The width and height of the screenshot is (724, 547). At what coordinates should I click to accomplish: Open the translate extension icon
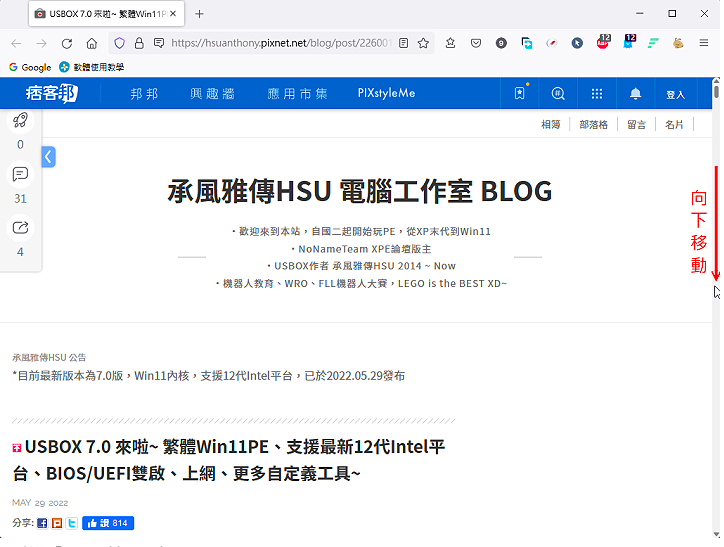click(526, 43)
